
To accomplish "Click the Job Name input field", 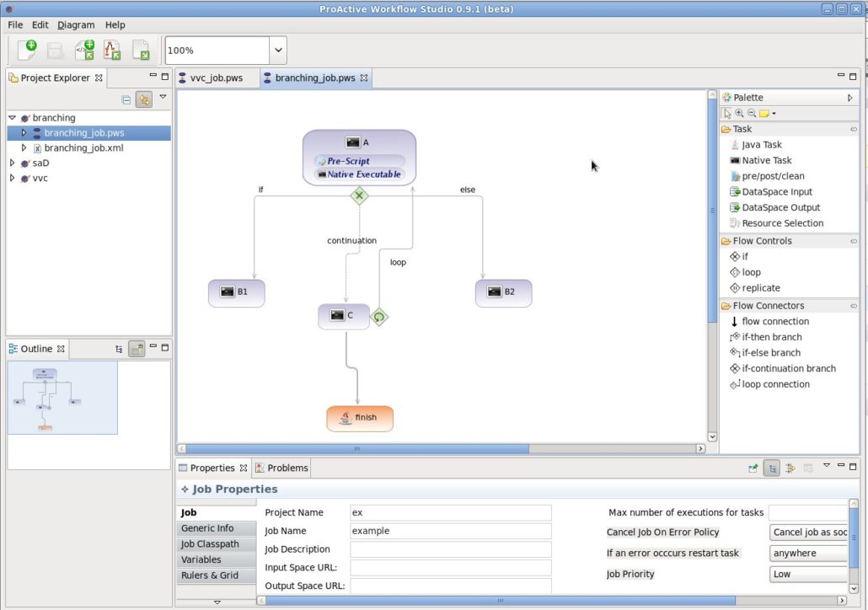I will (x=451, y=531).
